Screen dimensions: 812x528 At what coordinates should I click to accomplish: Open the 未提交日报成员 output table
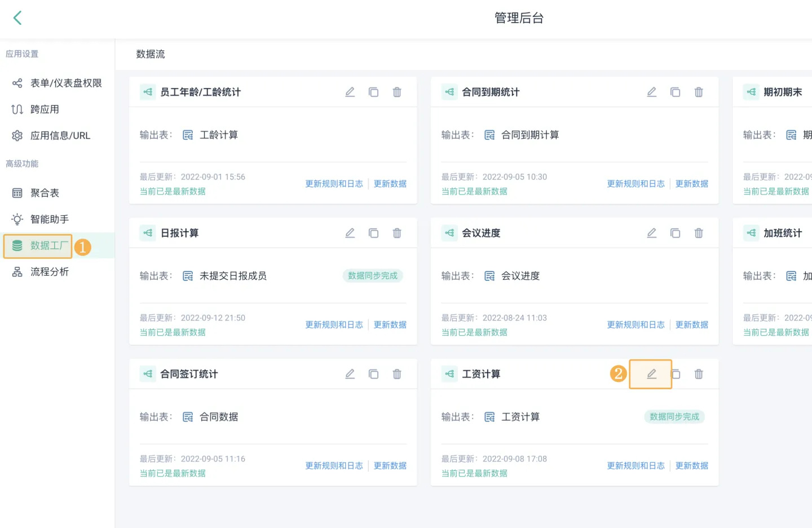coord(233,276)
